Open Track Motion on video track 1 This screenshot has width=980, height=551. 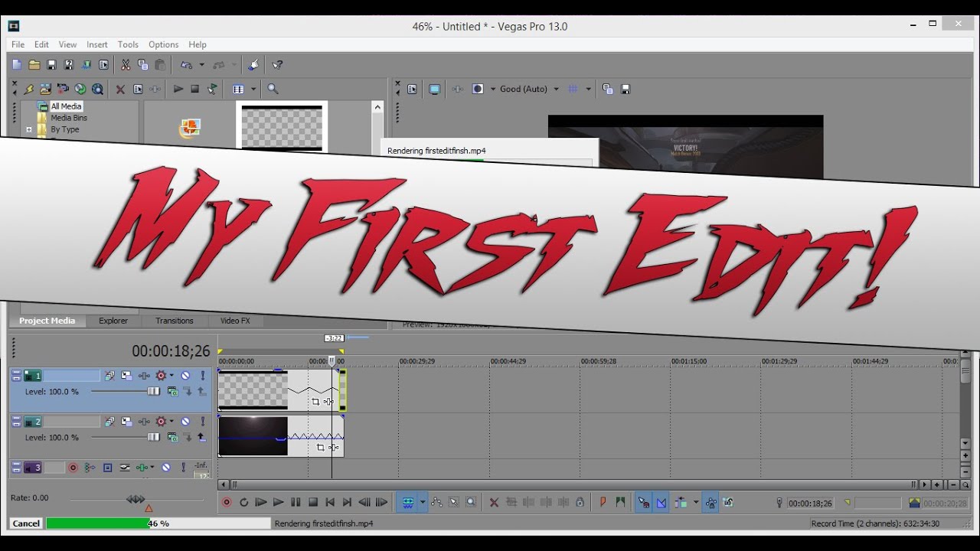[126, 376]
